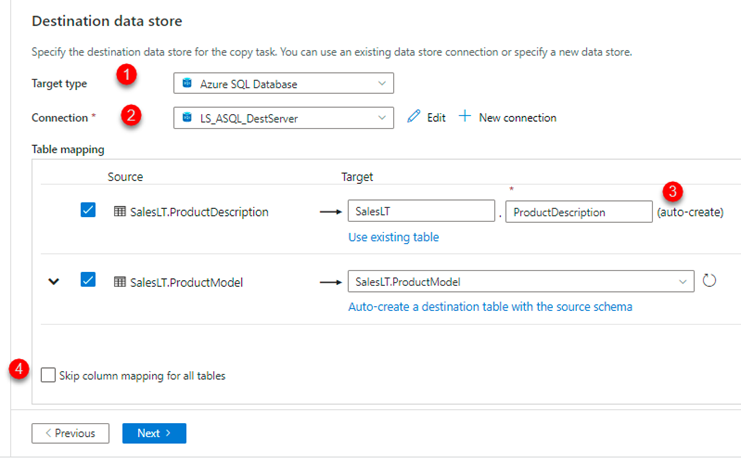Open the Target type dropdown
The height and width of the screenshot is (464, 741).
(x=284, y=84)
